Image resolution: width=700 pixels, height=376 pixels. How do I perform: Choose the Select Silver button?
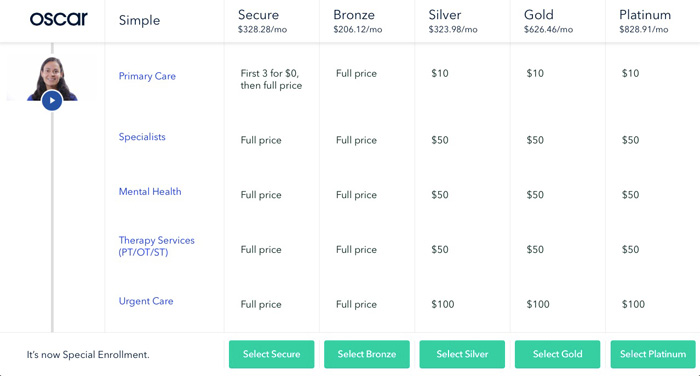click(462, 354)
